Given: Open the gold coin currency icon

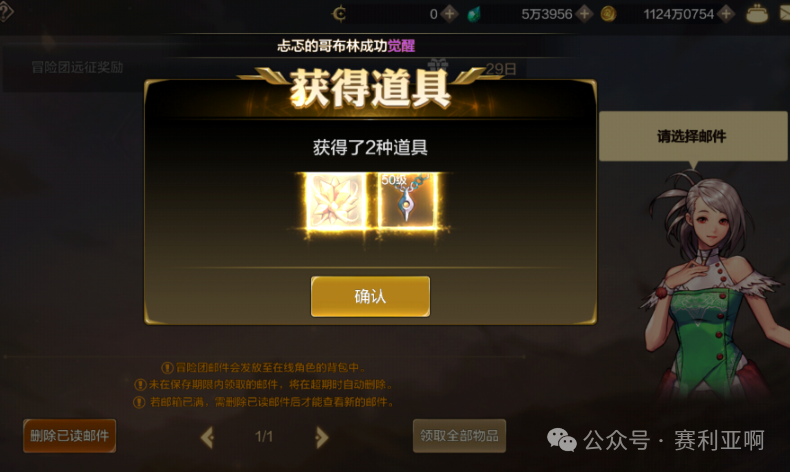Looking at the screenshot, I should [609, 14].
